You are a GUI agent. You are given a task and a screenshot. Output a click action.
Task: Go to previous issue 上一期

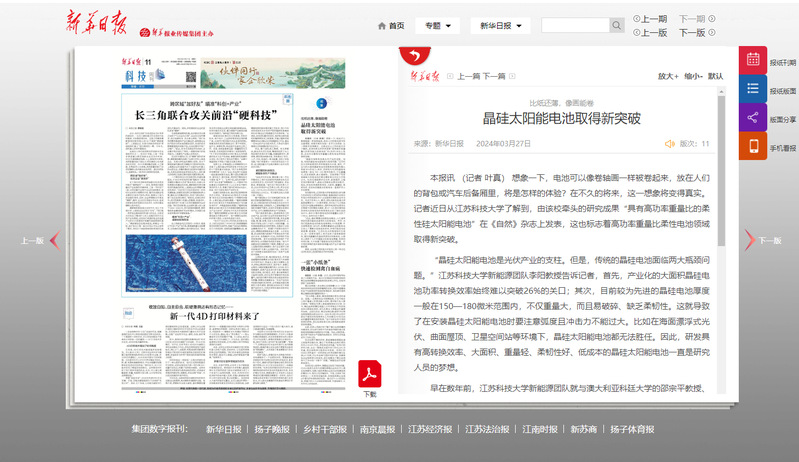pos(650,19)
